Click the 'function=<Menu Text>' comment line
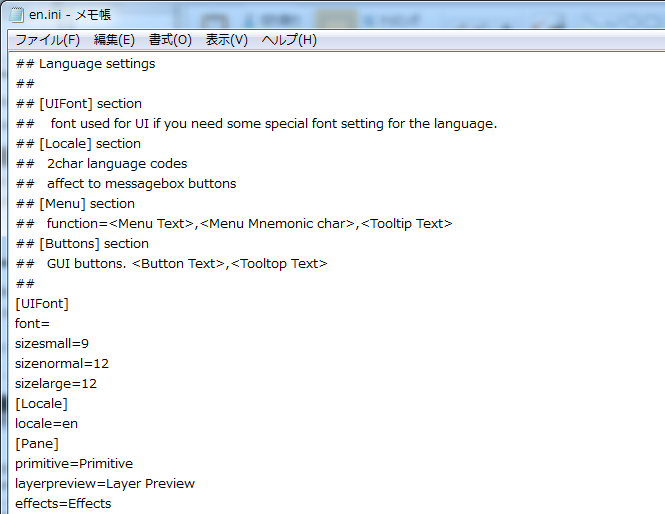This screenshot has height=514, width=665. pyautogui.click(x=234, y=224)
